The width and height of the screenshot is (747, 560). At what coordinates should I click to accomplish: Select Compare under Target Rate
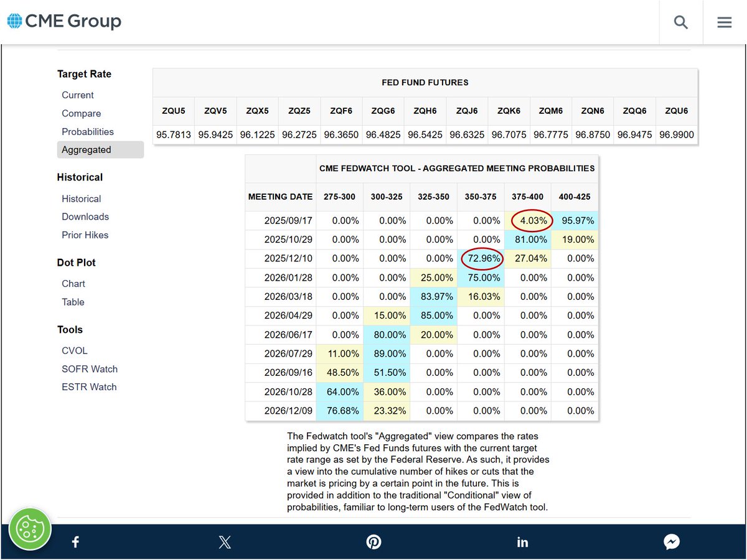(x=81, y=113)
